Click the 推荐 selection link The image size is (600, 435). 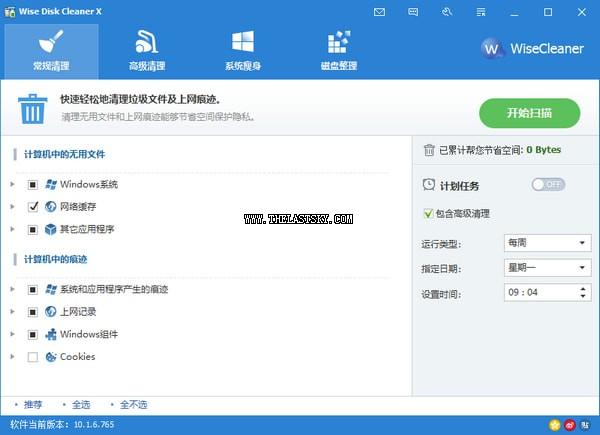click(x=33, y=405)
